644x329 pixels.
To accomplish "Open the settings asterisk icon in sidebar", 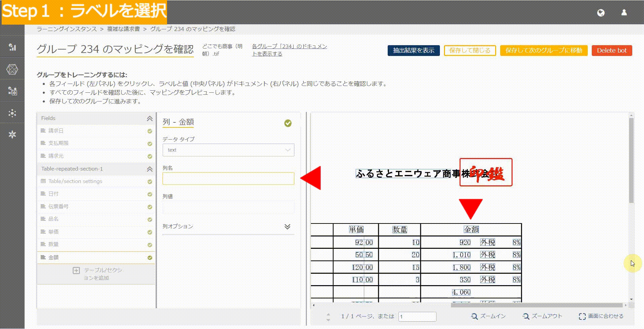I will tap(12, 134).
